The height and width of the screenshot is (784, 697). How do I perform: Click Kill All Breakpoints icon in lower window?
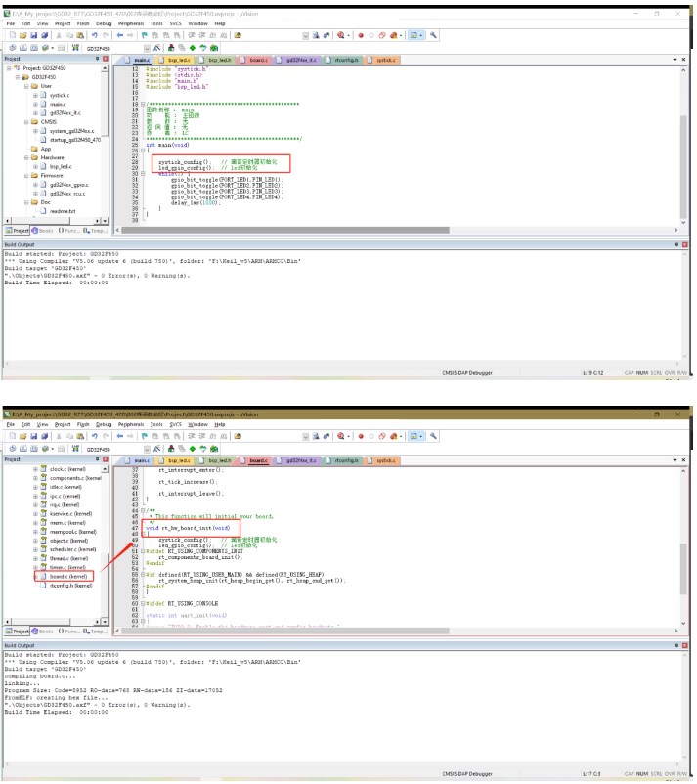[394, 437]
